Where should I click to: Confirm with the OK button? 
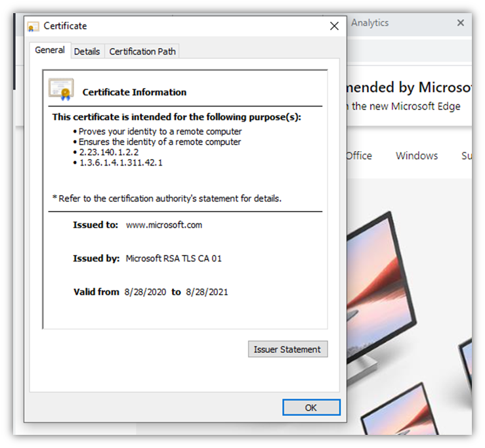point(311,407)
